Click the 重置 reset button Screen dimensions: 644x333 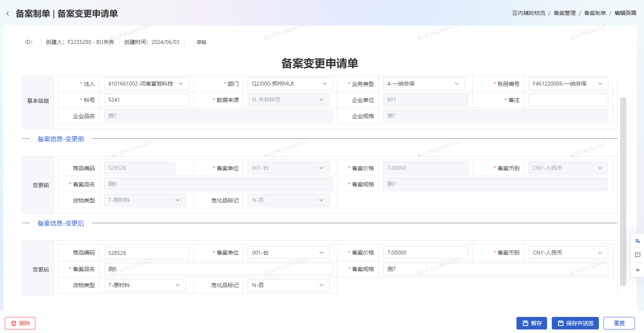[619, 323]
